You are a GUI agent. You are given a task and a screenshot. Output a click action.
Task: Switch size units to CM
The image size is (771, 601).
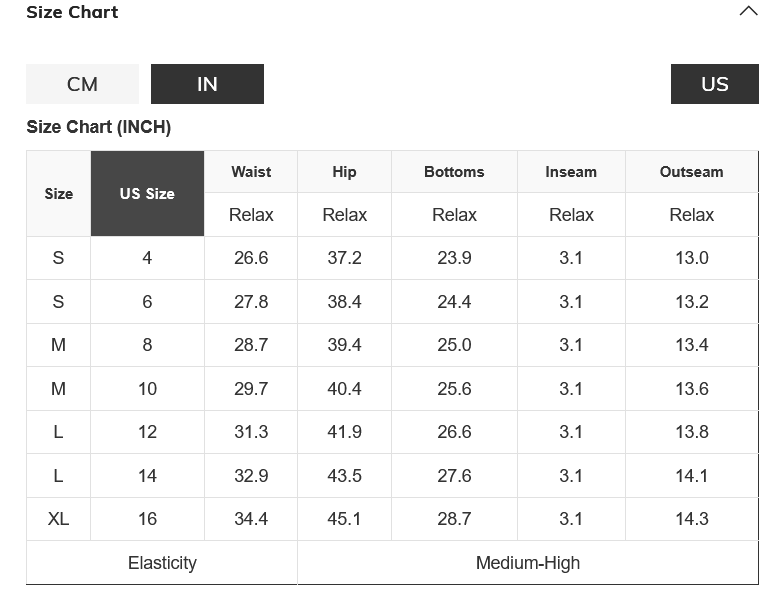point(82,84)
